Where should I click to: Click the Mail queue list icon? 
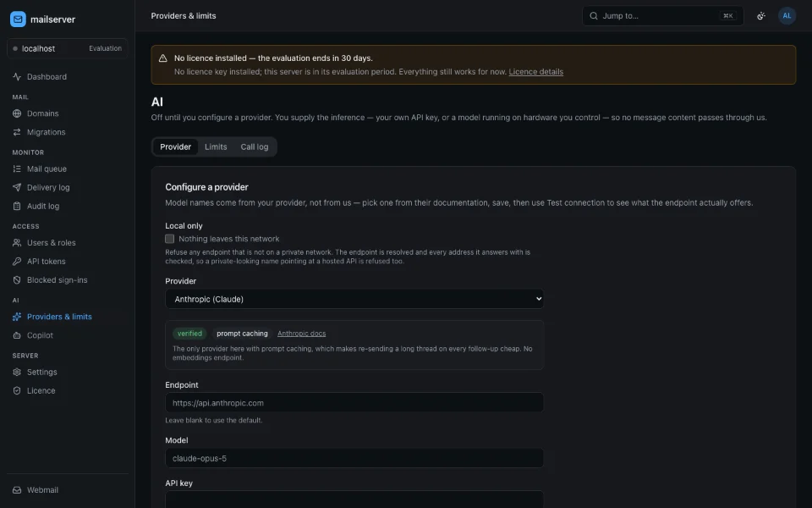(17, 169)
